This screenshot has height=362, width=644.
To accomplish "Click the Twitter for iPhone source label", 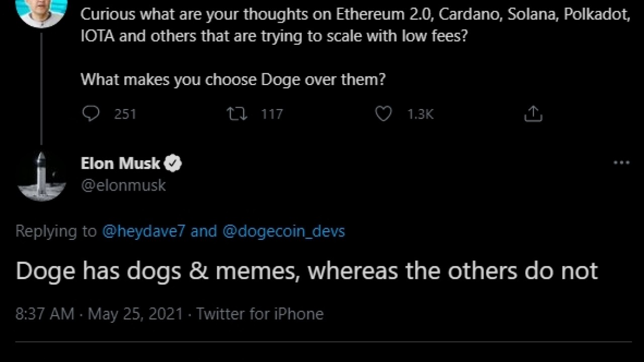I will pyautogui.click(x=260, y=314).
